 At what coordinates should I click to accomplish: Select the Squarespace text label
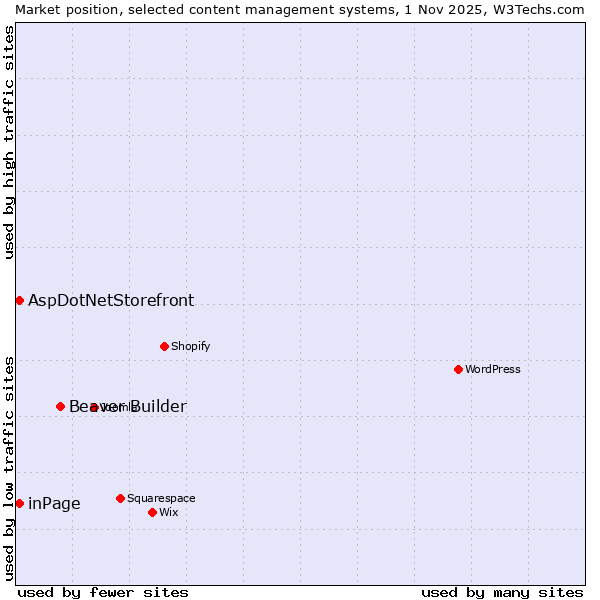[x=161, y=498]
